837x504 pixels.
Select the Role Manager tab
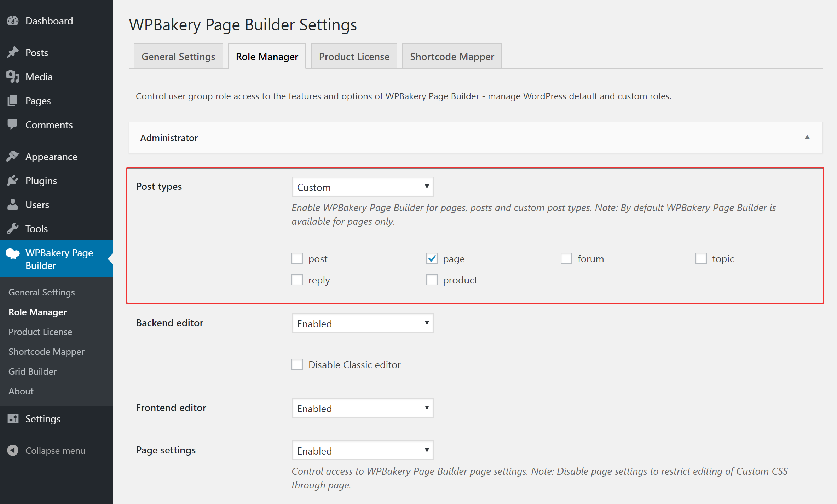point(267,57)
